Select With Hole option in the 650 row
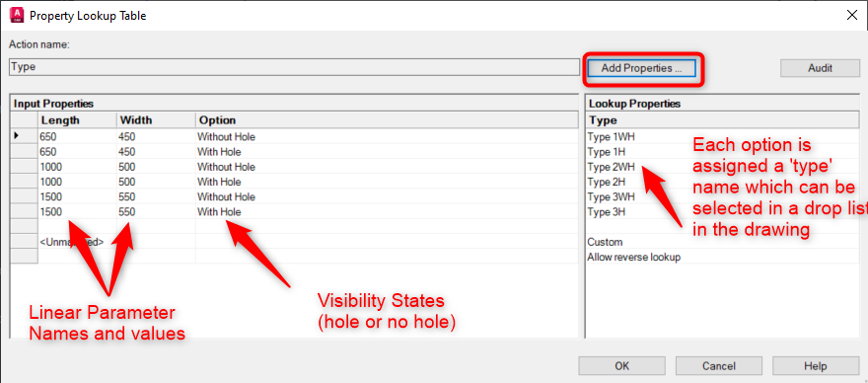Screen dimensions: 868x383 (x=387, y=151)
